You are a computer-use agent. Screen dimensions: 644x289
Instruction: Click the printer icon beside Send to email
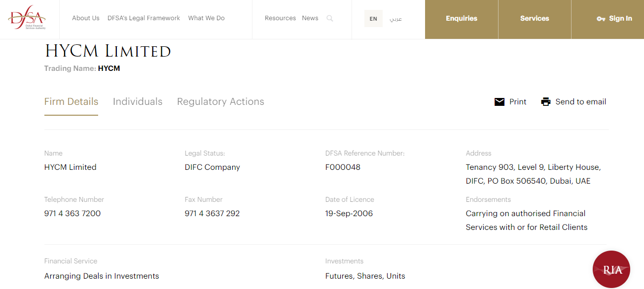pyautogui.click(x=545, y=102)
